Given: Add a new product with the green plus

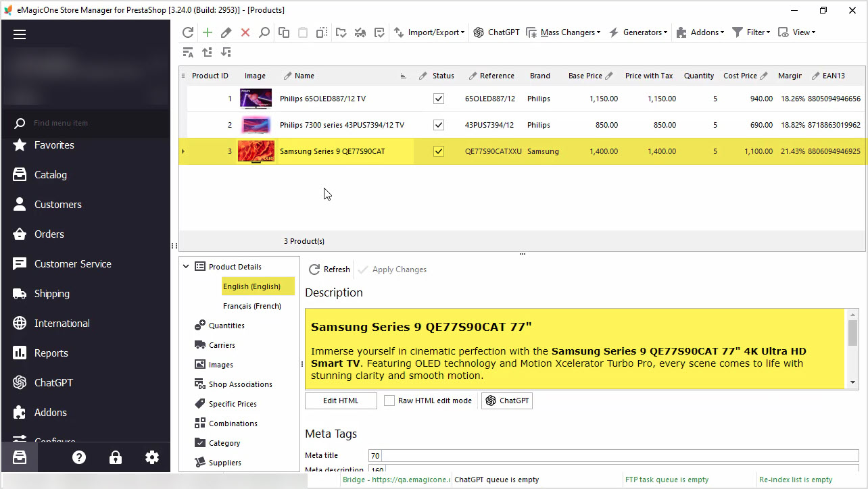Looking at the screenshot, I should coord(208,32).
